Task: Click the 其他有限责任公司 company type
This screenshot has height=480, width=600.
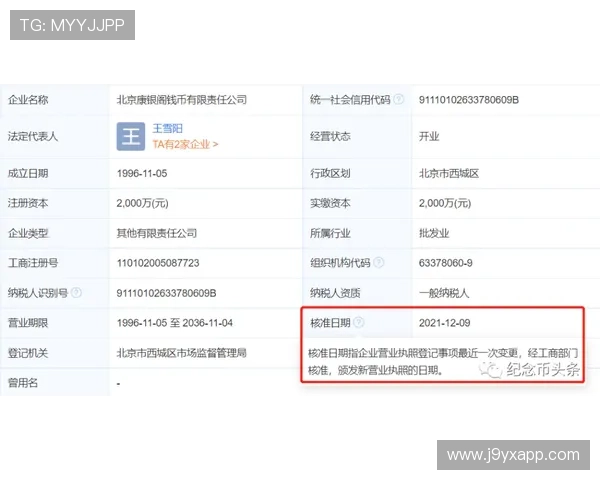Action: point(157,233)
